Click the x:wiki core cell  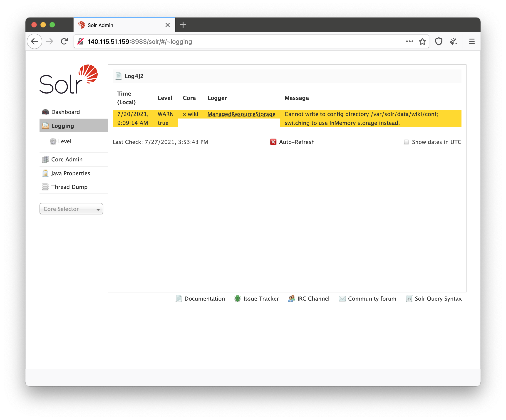190,114
